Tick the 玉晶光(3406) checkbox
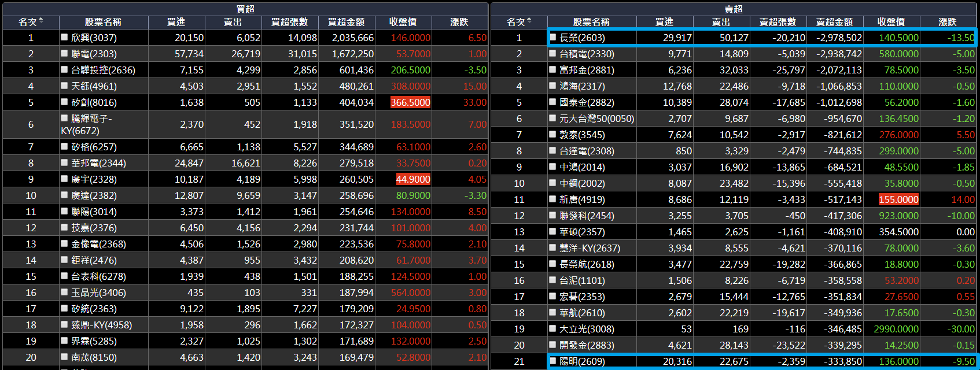This screenshot has width=980, height=370. click(x=64, y=293)
